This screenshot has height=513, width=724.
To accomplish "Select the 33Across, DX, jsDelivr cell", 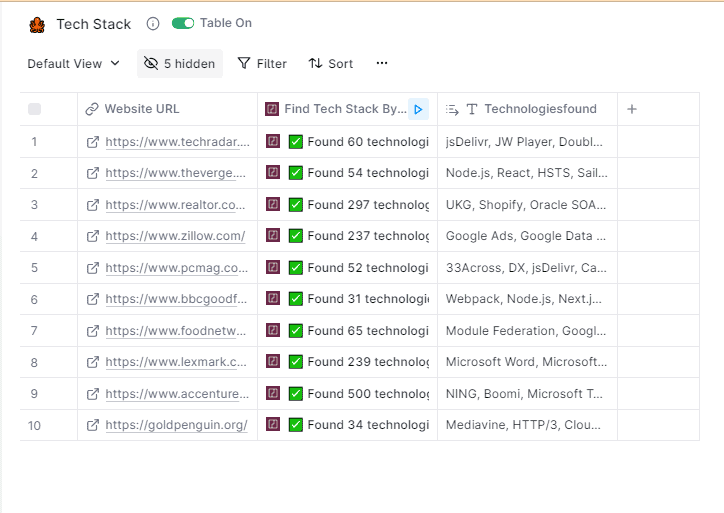I will 527,268.
